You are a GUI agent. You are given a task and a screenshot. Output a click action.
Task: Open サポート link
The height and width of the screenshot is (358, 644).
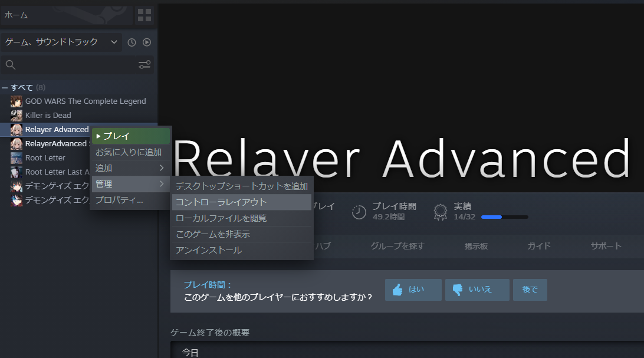coord(606,246)
